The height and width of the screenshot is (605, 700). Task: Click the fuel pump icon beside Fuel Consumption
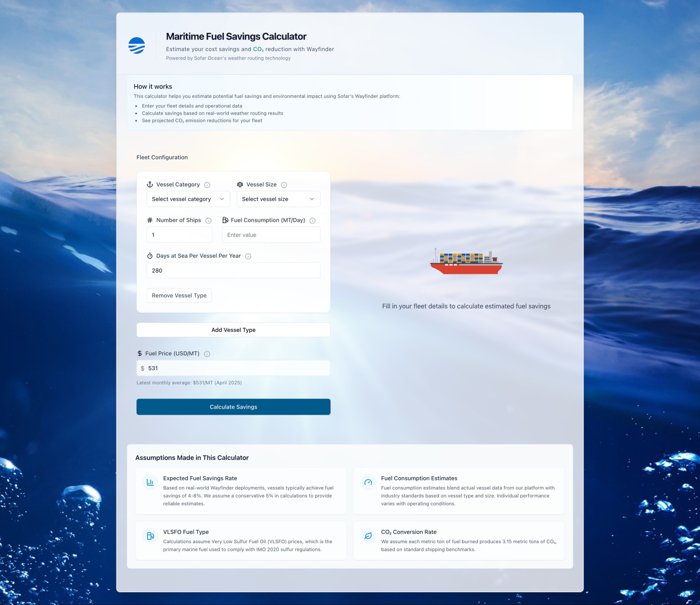click(x=225, y=220)
